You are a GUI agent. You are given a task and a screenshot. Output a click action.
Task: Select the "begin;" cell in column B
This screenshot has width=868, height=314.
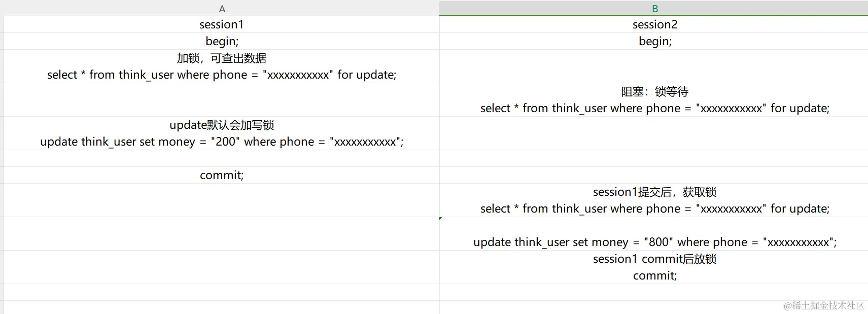(654, 41)
